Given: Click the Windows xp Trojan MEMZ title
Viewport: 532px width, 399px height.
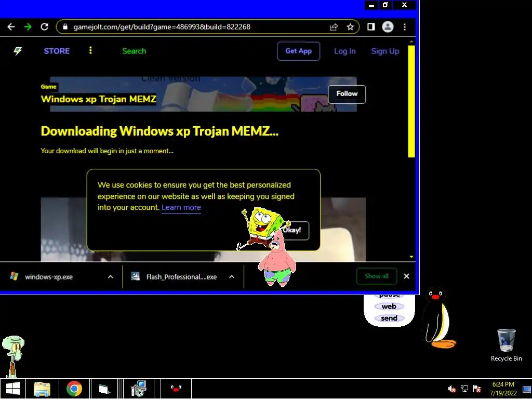Looking at the screenshot, I should 98,99.
